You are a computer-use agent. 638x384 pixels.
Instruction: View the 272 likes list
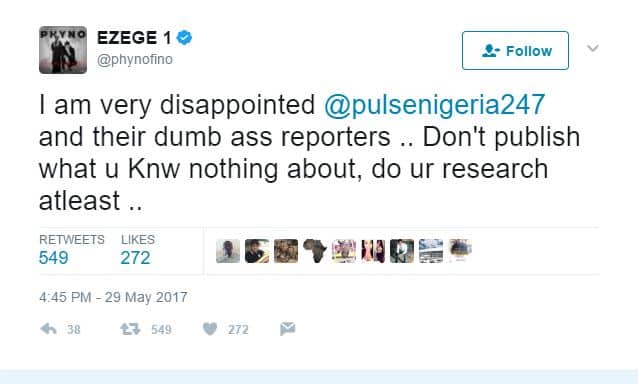pyautogui.click(x=138, y=250)
